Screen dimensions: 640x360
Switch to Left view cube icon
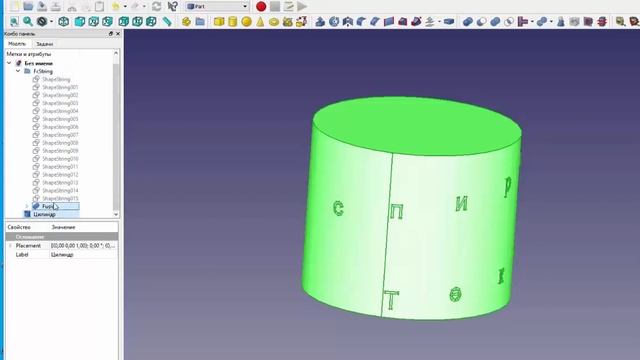(151, 21)
